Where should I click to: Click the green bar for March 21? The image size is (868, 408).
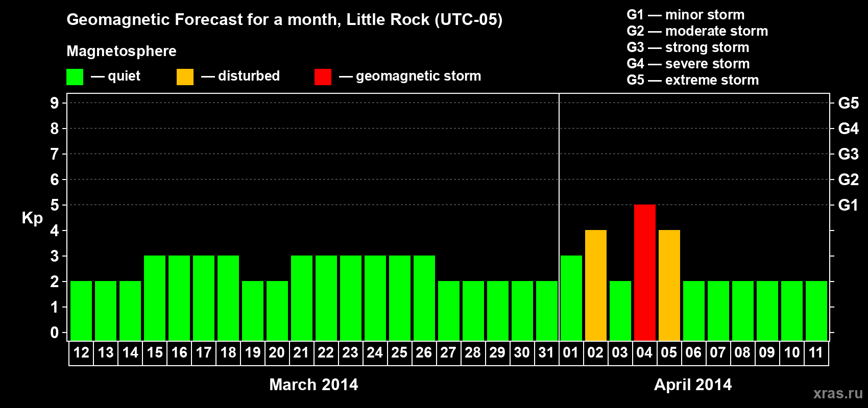[302, 298]
